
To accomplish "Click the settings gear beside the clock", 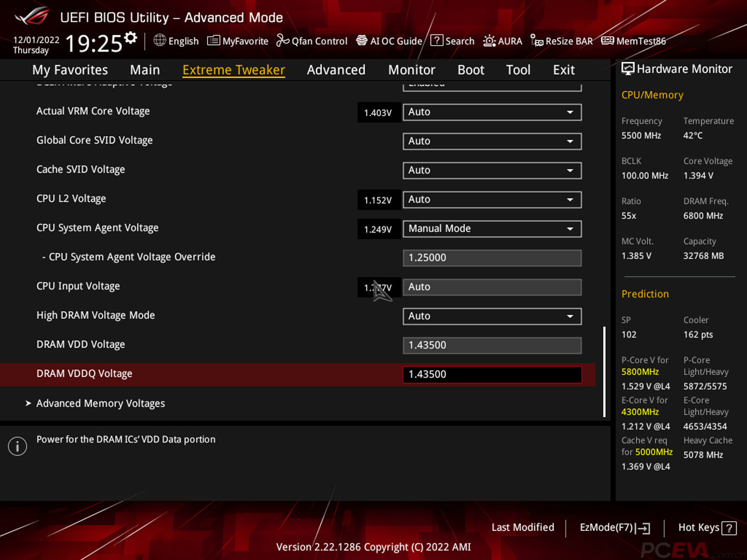I will coord(131,37).
